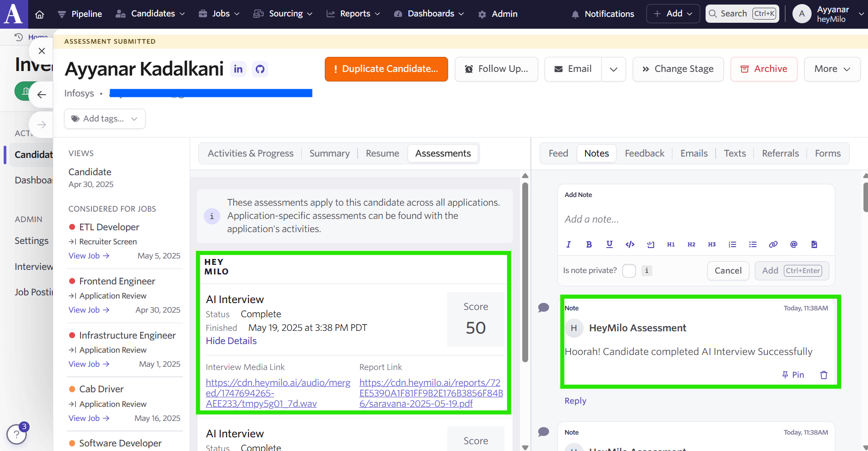The height and width of the screenshot is (451, 868).
Task: Open the candidate's LinkedIn profile icon
Action: click(238, 69)
